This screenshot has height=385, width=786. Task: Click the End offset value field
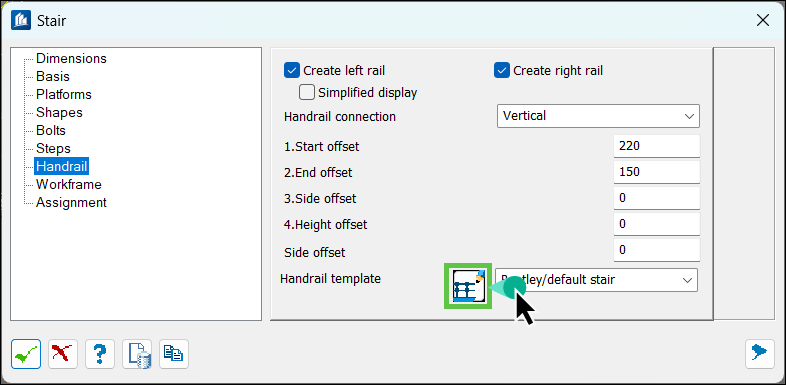tap(657, 172)
